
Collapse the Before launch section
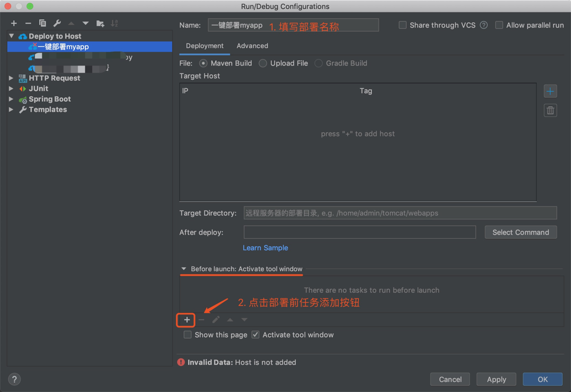[x=184, y=270]
